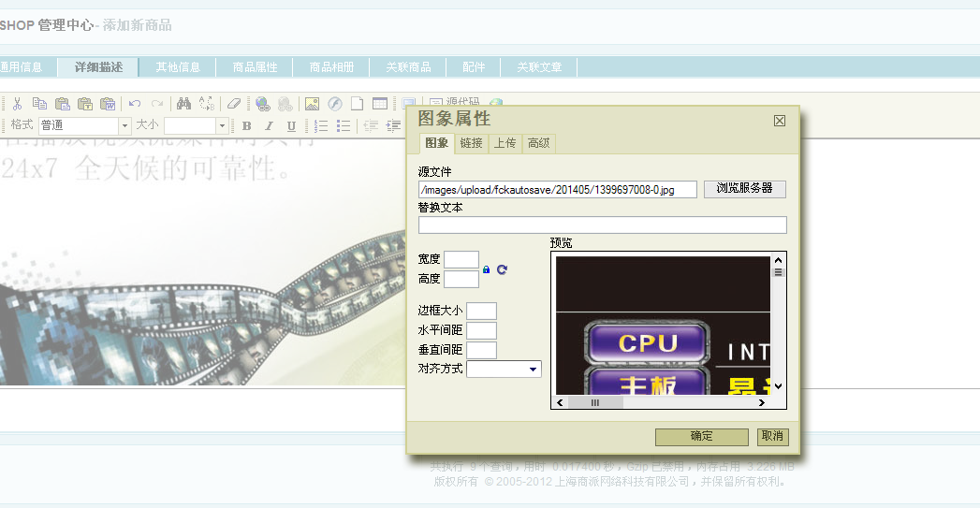Switch to the 上传 dialog tab
Viewport: 980px width, 508px height.
point(505,143)
